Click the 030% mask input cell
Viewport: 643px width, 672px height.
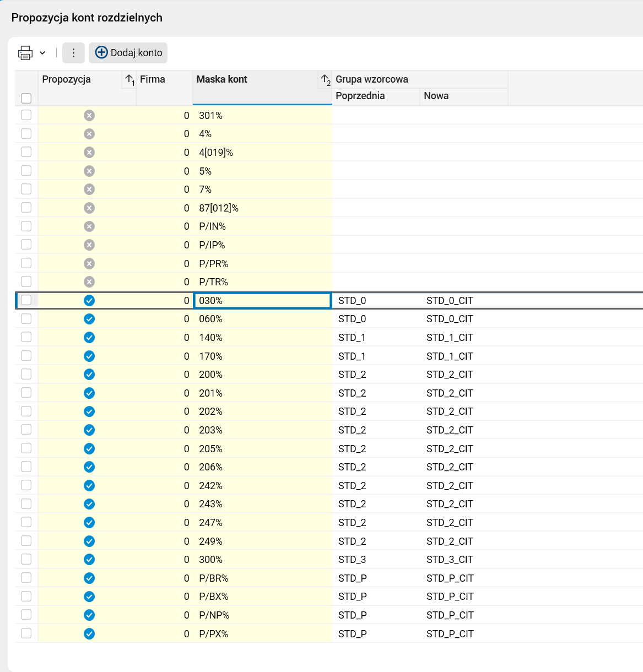[x=262, y=301]
